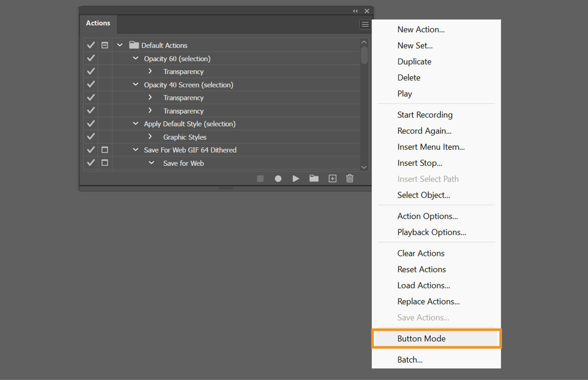Click Start Recording
Viewport: 588px width, 380px height.
[425, 114]
